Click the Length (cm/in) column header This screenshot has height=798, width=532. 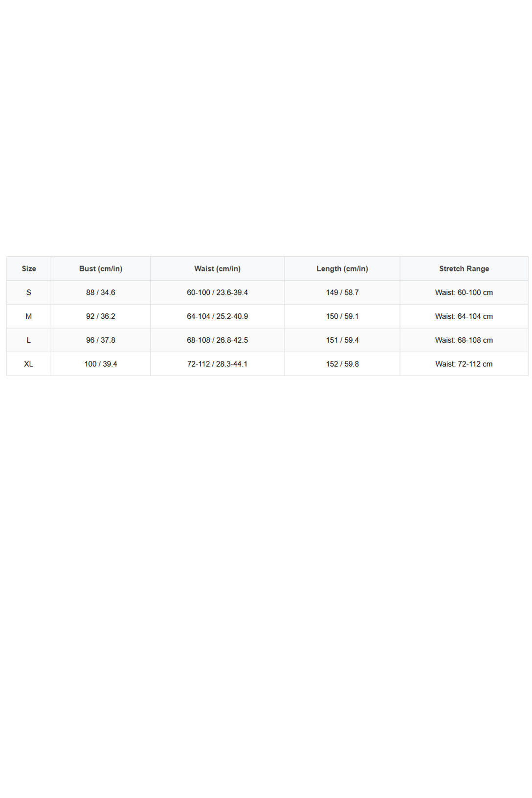coord(342,268)
